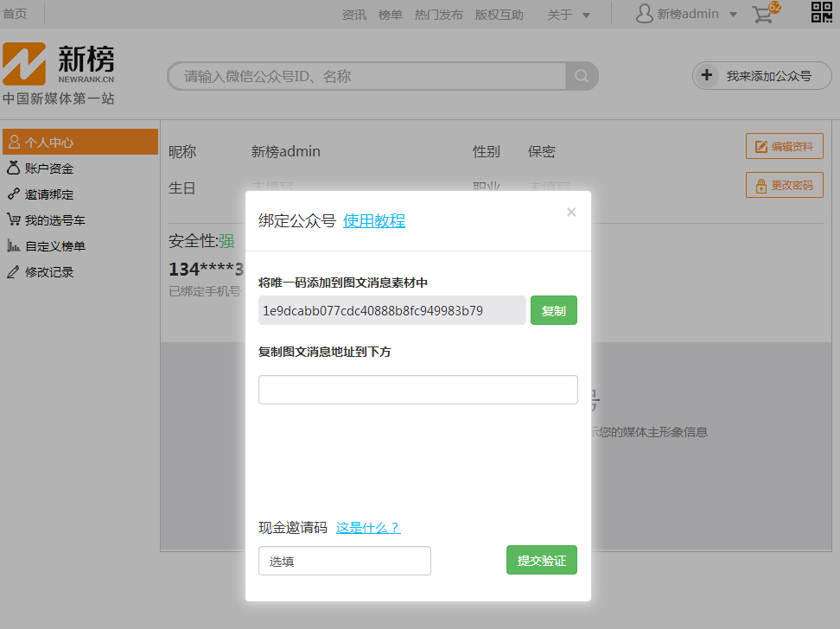Expand the 关于 dropdown arrow
The height and width of the screenshot is (629, 840).
tap(586, 15)
